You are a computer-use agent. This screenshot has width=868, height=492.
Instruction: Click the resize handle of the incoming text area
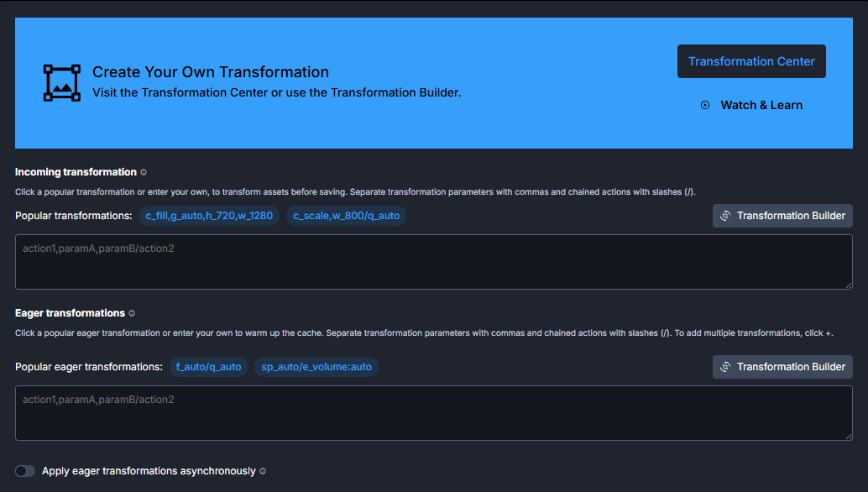(x=849, y=285)
